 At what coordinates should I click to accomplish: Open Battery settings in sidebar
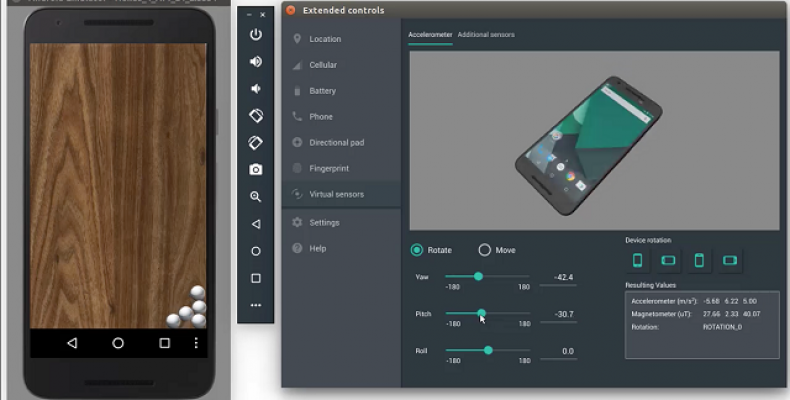pos(341,91)
